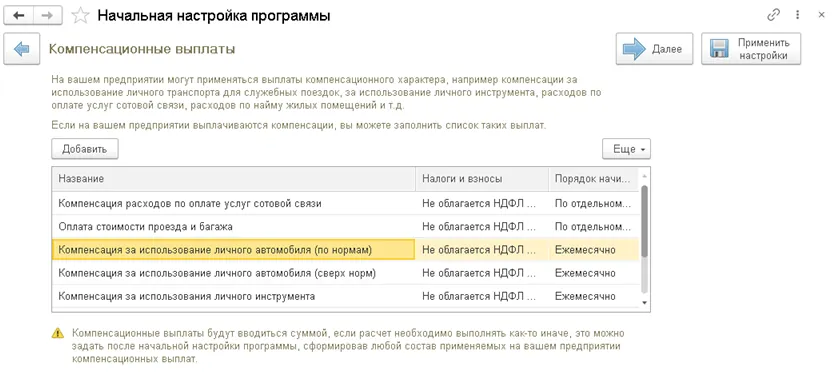839x373 pixels.
Task: Click the Далее button
Action: [654, 49]
